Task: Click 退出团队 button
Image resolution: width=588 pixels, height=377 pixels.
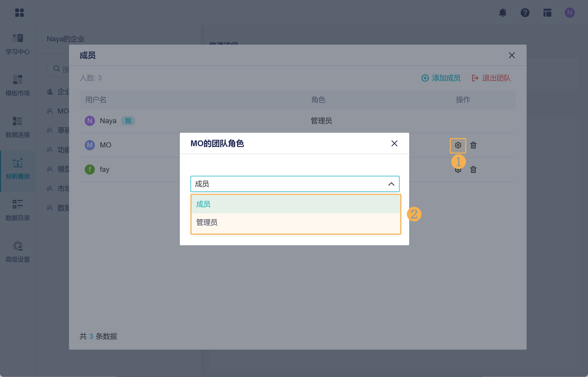Action: coord(491,78)
